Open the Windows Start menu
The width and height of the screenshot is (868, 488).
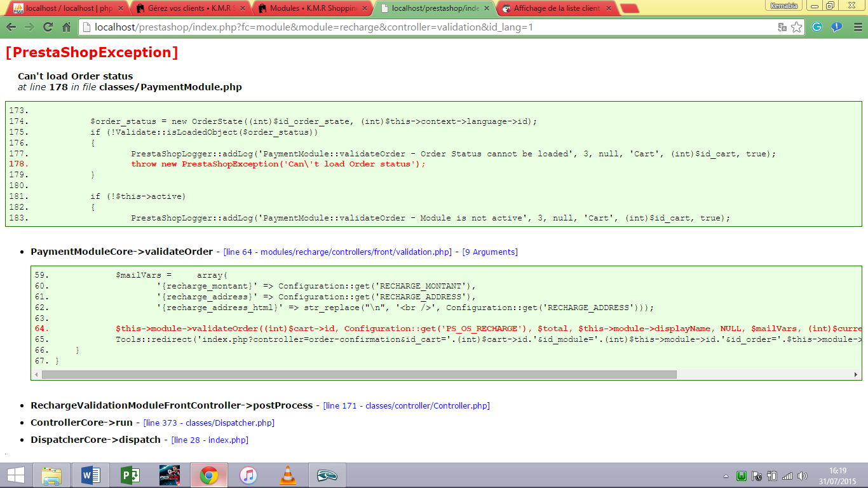pos(16,475)
